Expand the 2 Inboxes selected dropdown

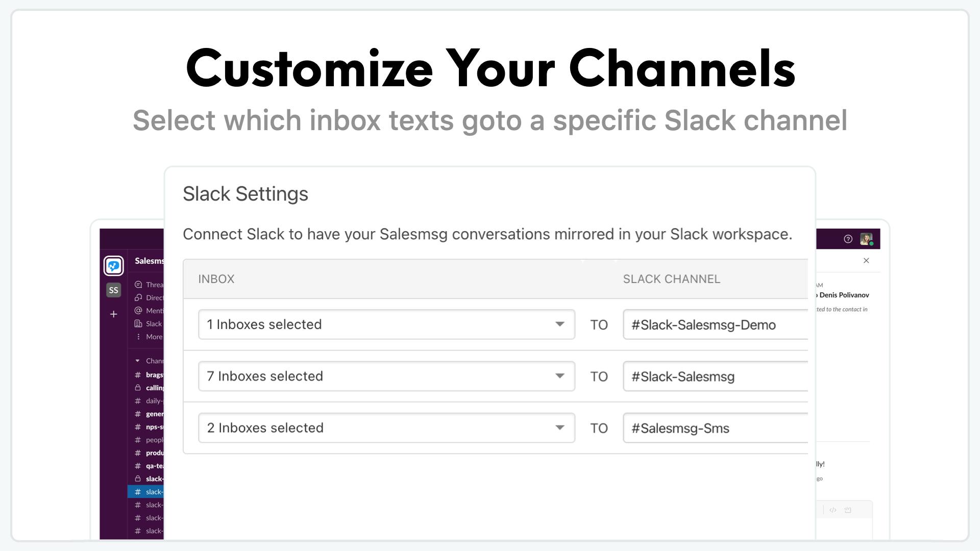[x=386, y=428]
